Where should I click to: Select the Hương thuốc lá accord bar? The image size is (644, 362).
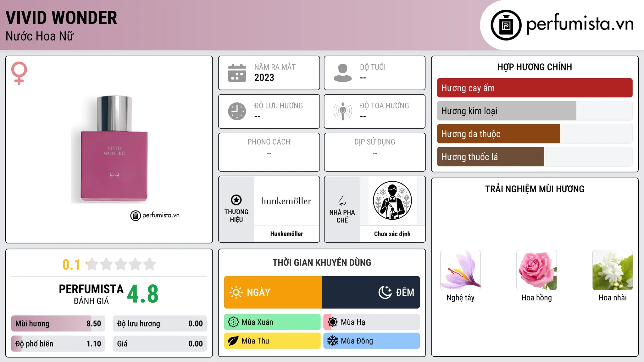(x=535, y=157)
